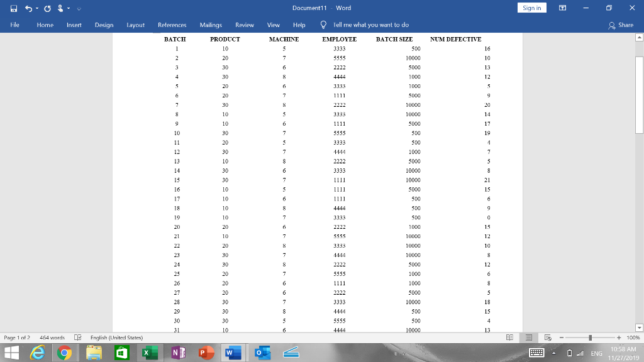Open Outlook from the taskbar
Viewport: 644px width, 362px height.
[x=262, y=353]
